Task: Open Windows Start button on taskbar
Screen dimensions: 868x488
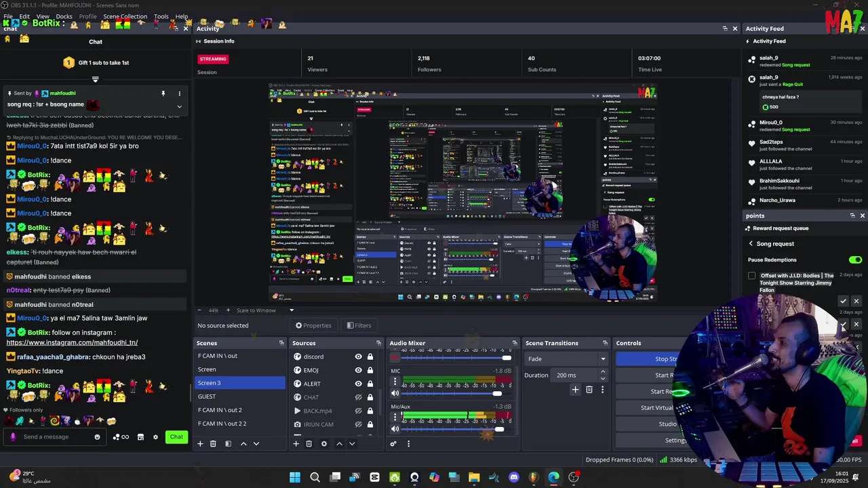Action: pyautogui.click(x=295, y=477)
